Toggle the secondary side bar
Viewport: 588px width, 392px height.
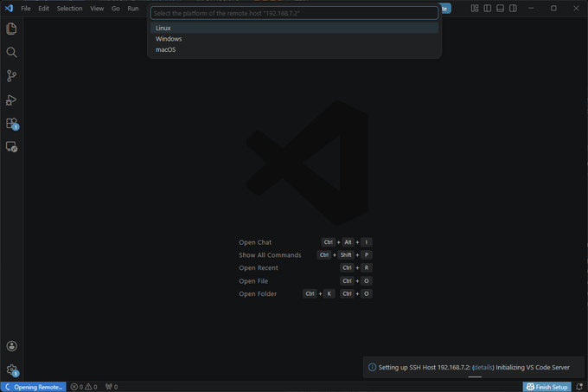click(513, 9)
